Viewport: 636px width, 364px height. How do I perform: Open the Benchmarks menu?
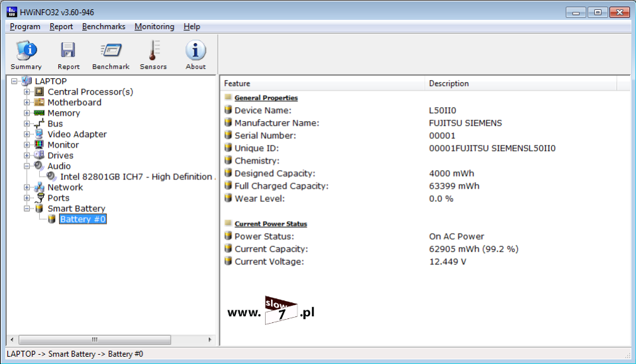tap(103, 26)
